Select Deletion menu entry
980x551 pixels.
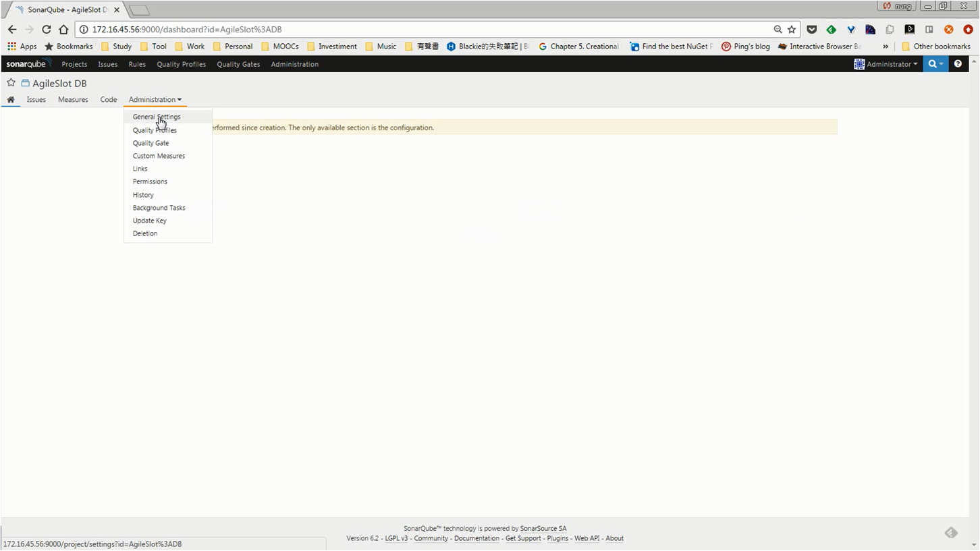[x=145, y=233]
